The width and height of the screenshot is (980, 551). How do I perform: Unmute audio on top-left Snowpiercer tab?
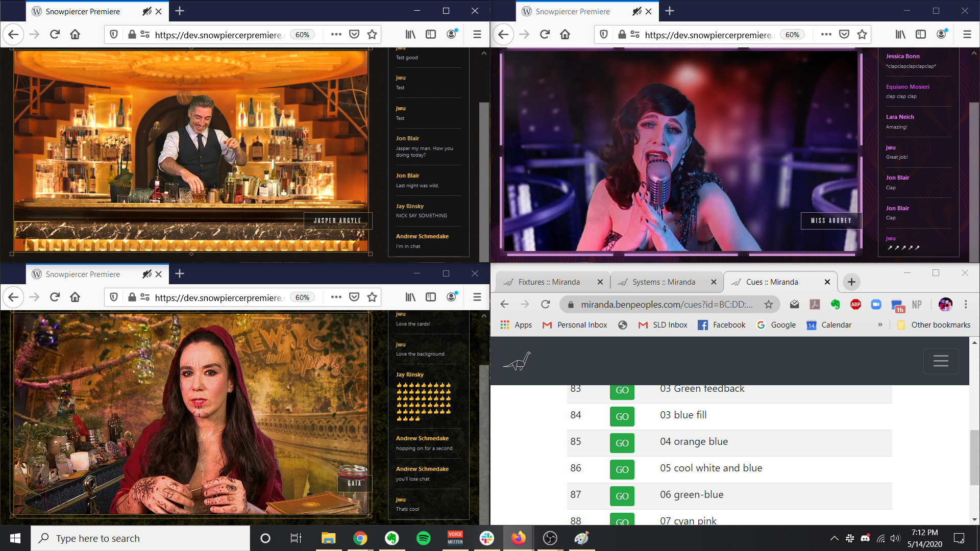147,11
